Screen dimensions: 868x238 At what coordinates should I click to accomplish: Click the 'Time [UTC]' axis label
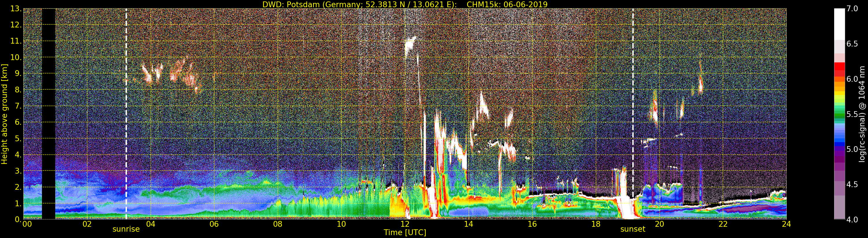[x=405, y=233]
